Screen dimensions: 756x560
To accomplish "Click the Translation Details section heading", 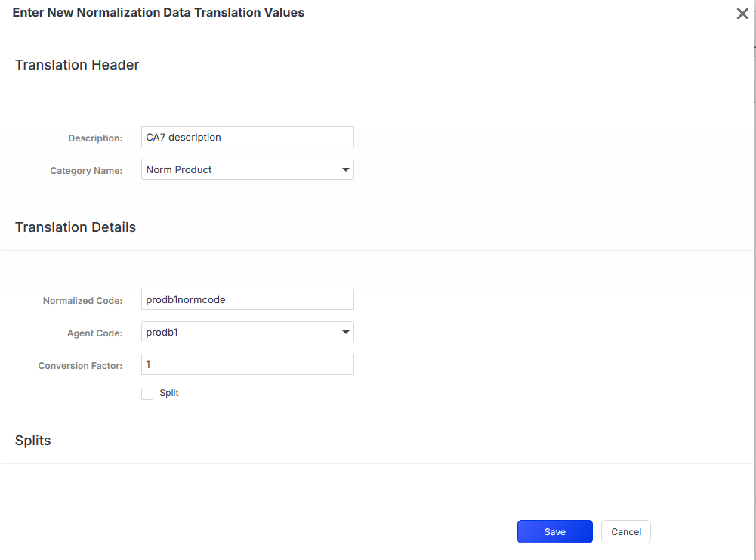I will 76,227.
